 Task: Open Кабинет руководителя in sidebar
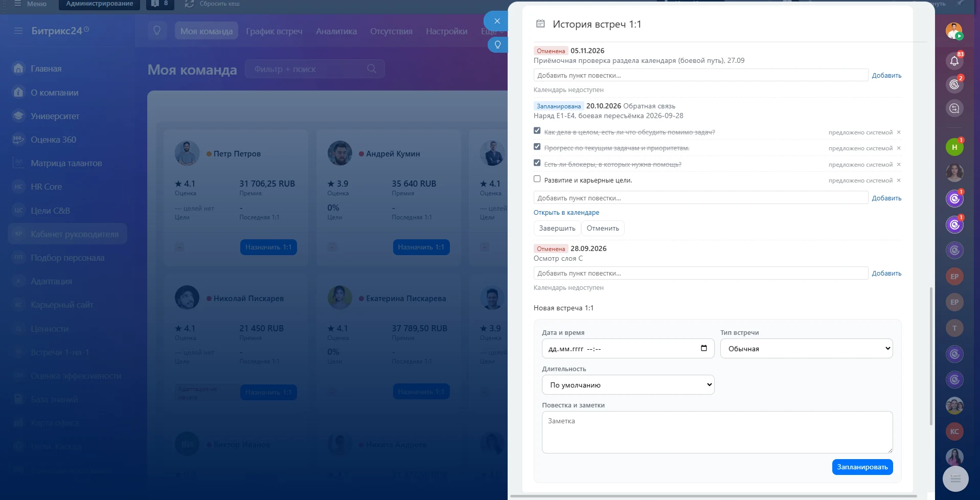click(67, 234)
